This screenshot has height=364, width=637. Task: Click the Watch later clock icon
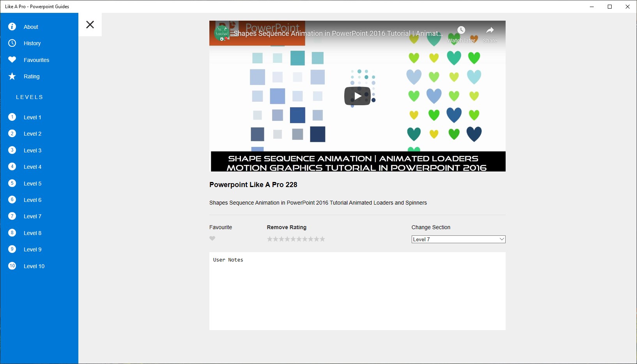coord(461,30)
